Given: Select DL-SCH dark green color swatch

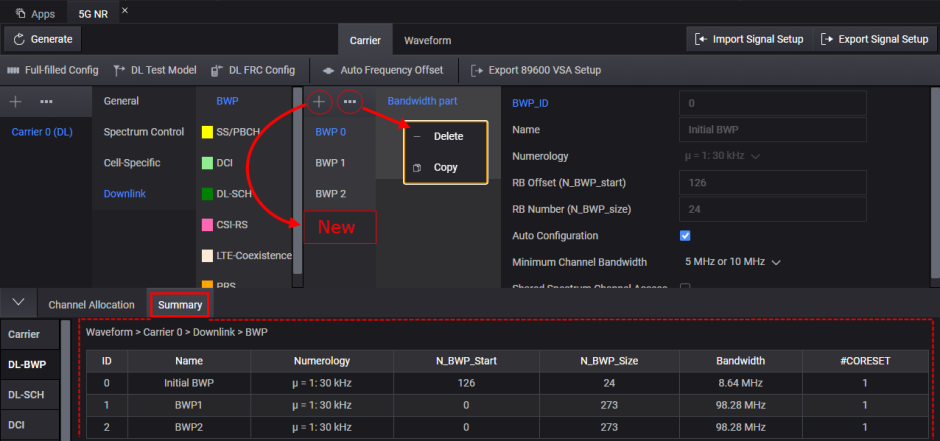Looking at the screenshot, I should click(207, 194).
